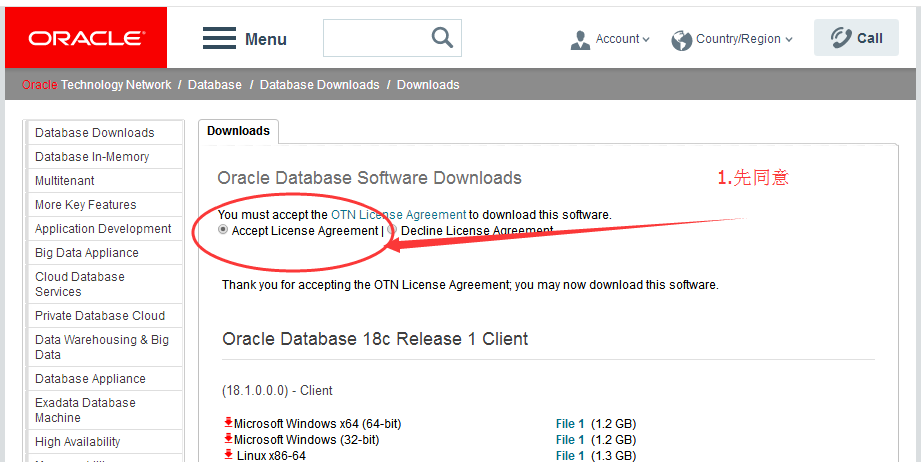Click the Oracle logo
This screenshot has height=462, width=921.
pos(86,38)
